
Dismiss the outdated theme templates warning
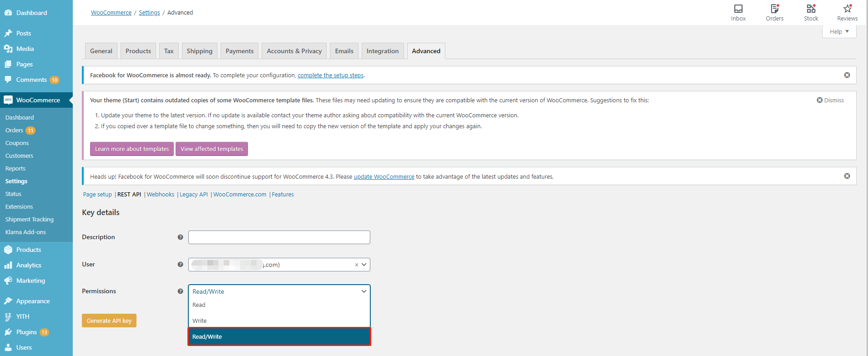point(830,100)
